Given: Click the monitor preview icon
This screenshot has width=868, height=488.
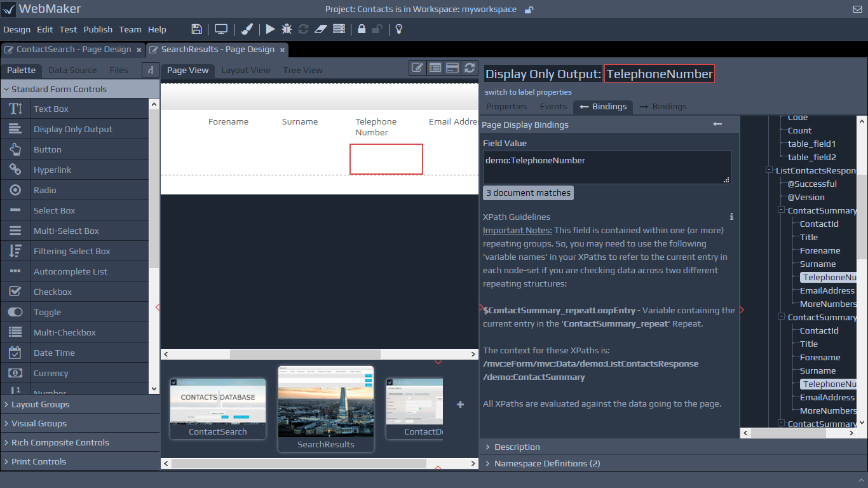Looking at the screenshot, I should [220, 29].
